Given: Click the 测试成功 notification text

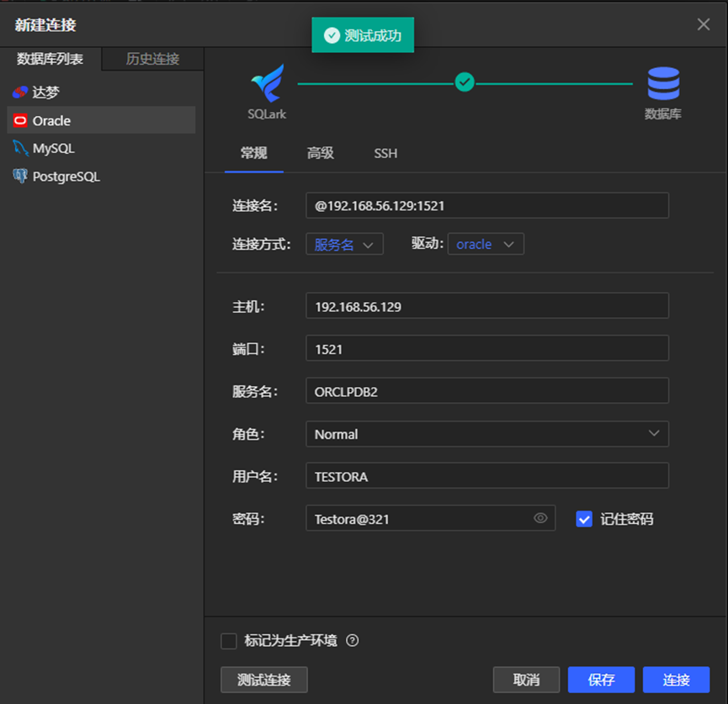Looking at the screenshot, I should (373, 35).
